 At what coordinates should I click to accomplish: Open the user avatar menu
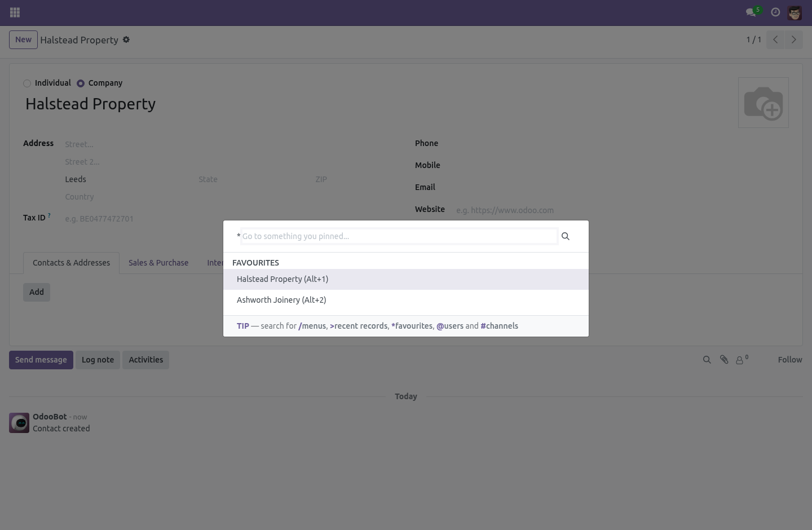tap(795, 12)
